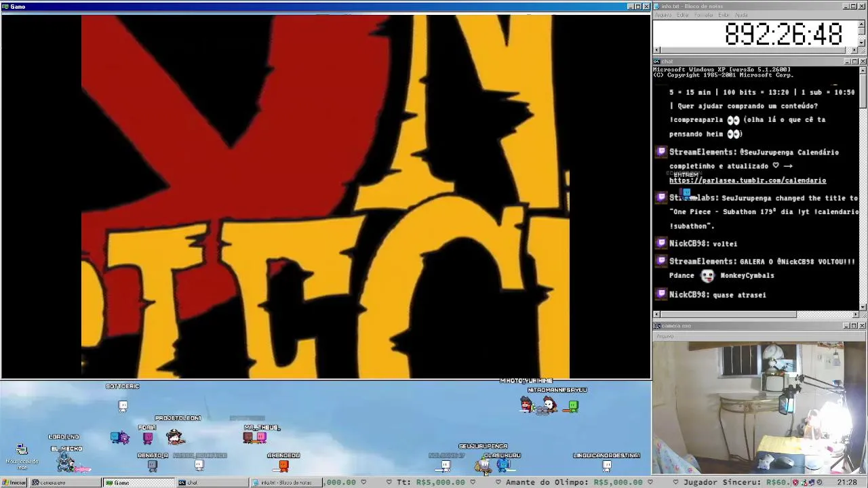
Task: Click StreamElements badge beside Calendário message
Action: pyautogui.click(x=661, y=152)
